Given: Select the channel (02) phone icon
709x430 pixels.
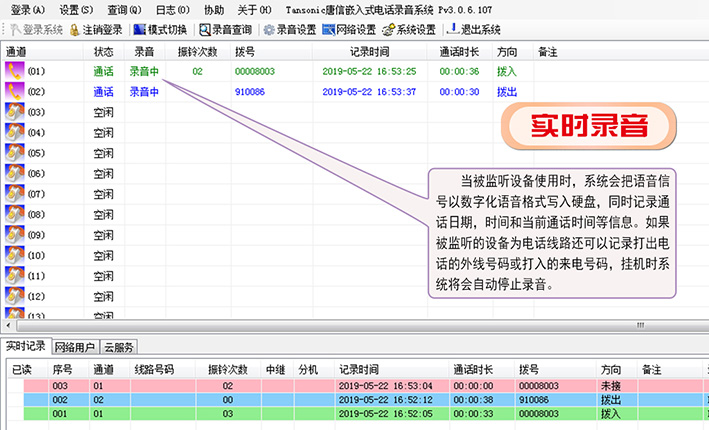Looking at the screenshot, I should (14, 92).
